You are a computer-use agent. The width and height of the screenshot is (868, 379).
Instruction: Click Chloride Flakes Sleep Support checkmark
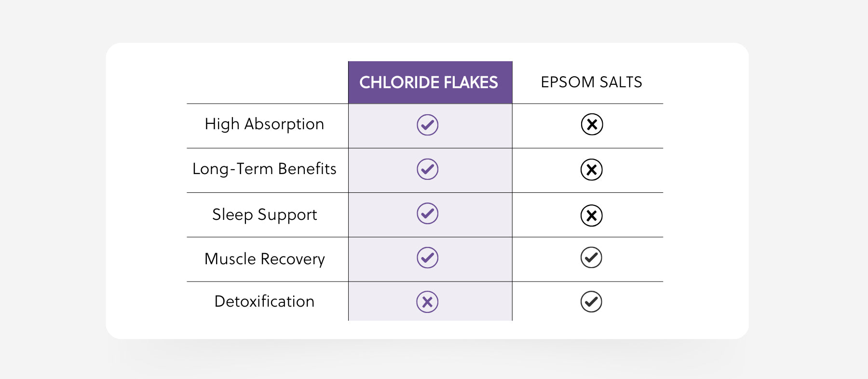427,214
